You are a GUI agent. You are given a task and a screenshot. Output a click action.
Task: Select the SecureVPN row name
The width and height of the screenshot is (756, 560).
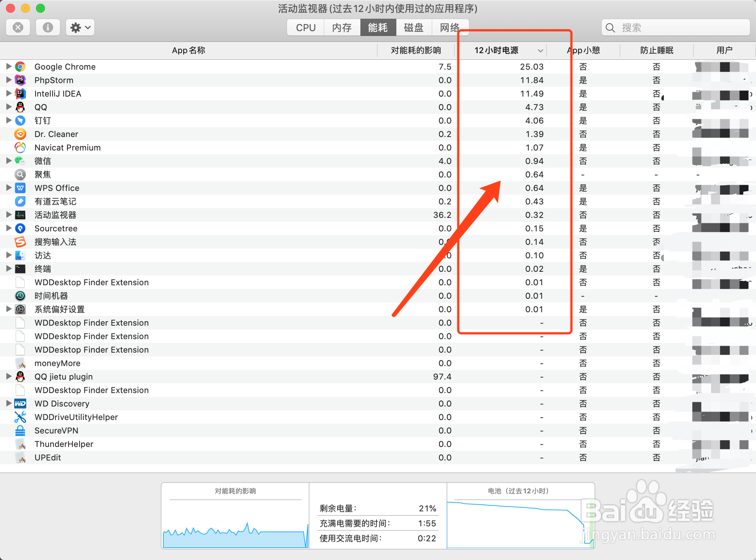point(57,430)
